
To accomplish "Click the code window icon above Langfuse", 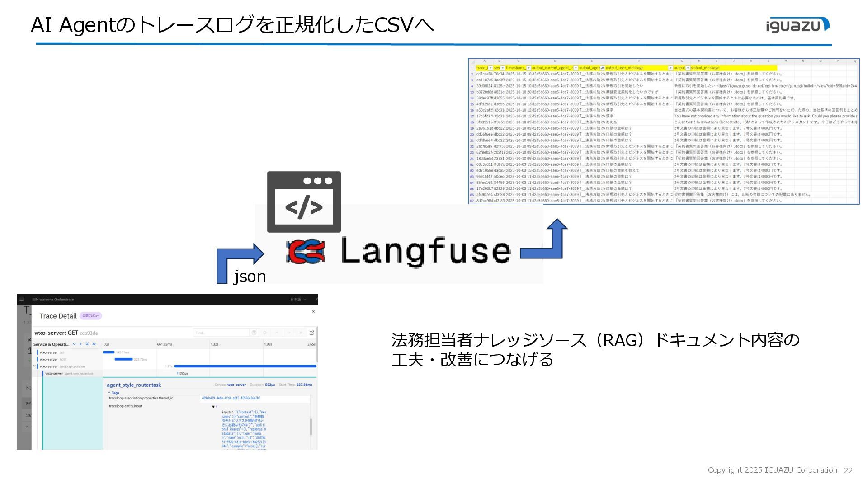I will pos(304,202).
